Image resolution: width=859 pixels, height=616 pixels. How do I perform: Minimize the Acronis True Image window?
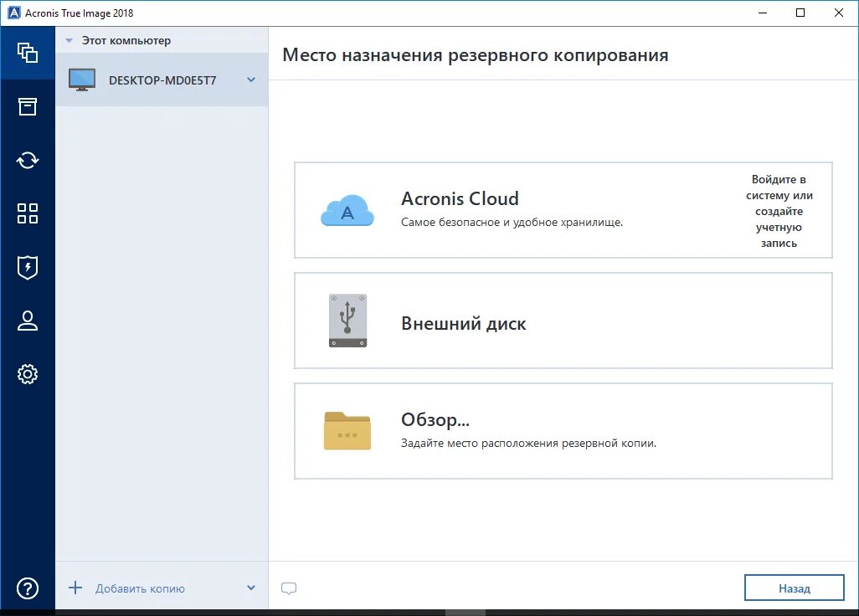coord(762,13)
